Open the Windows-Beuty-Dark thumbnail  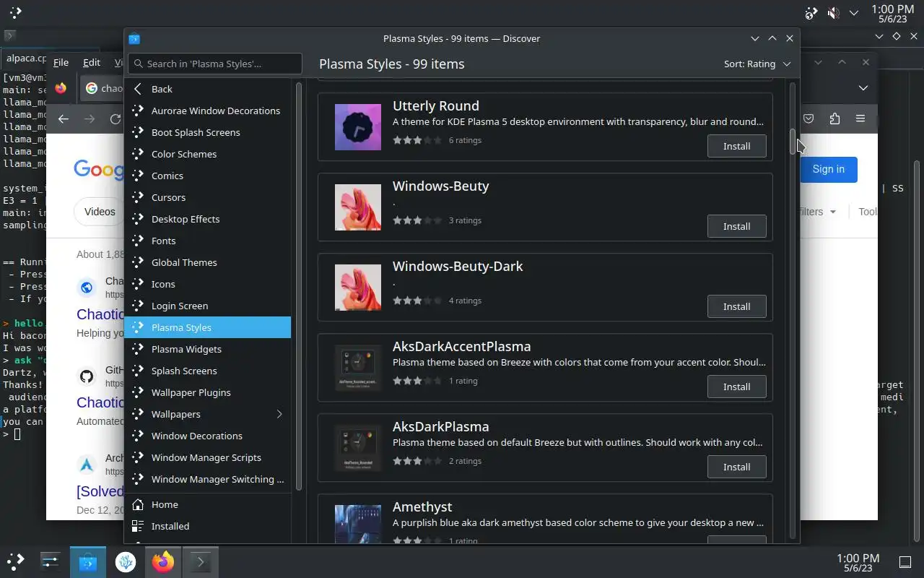(x=358, y=288)
